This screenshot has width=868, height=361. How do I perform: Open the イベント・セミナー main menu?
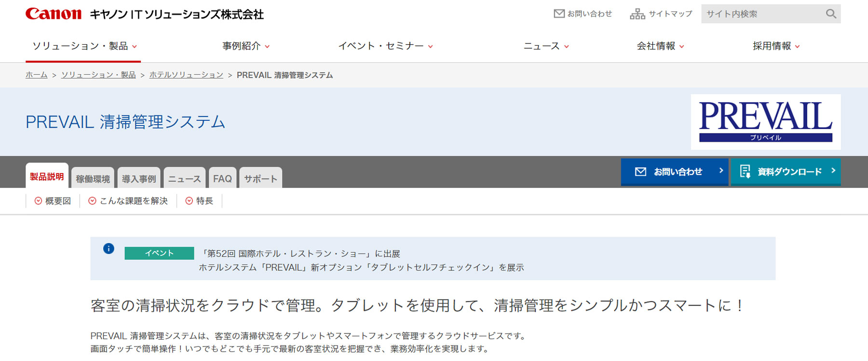tap(381, 46)
